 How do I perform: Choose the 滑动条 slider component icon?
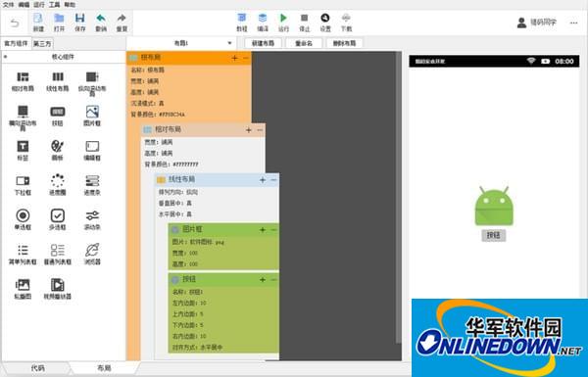pos(92,215)
